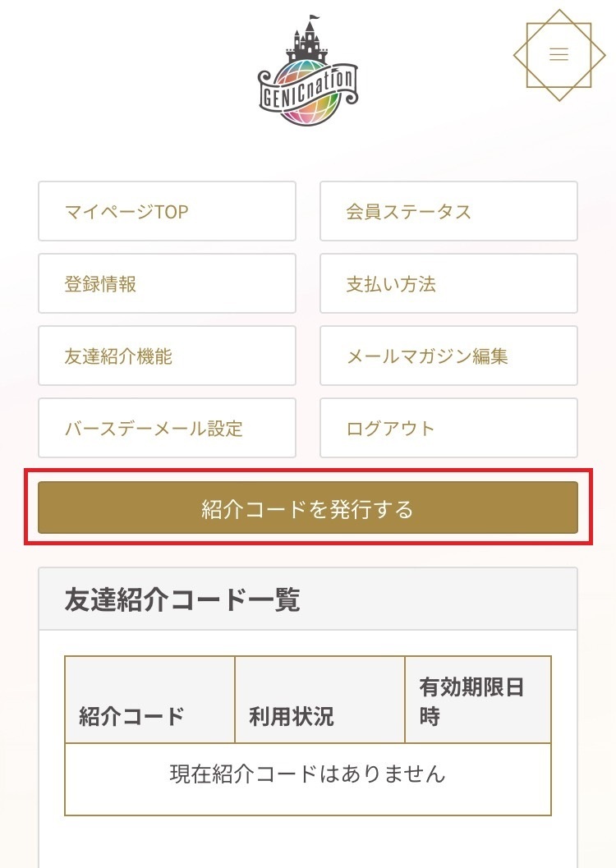616x868 pixels.
Task: Click the blank panel area beneath the code table
Action: coord(308,842)
